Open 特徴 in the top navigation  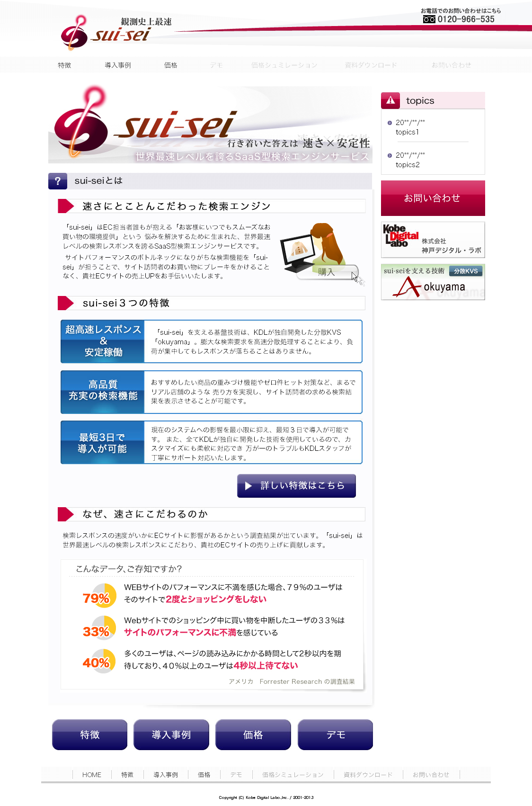[x=64, y=65]
